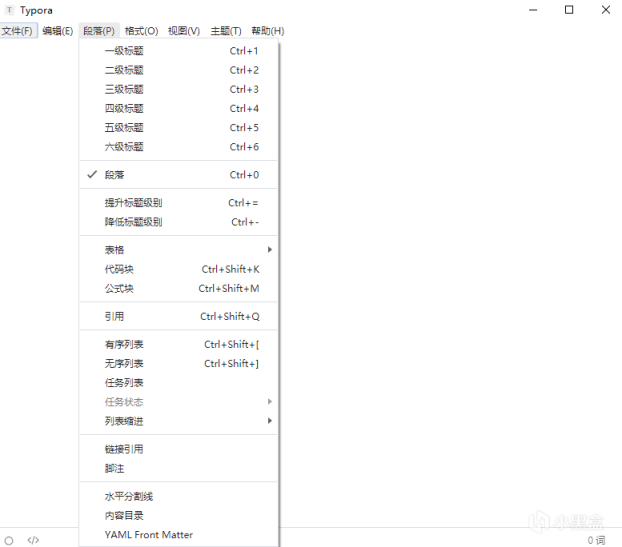The image size is (622, 547).
Task: Open the 格式(O) menu
Action: click(141, 31)
